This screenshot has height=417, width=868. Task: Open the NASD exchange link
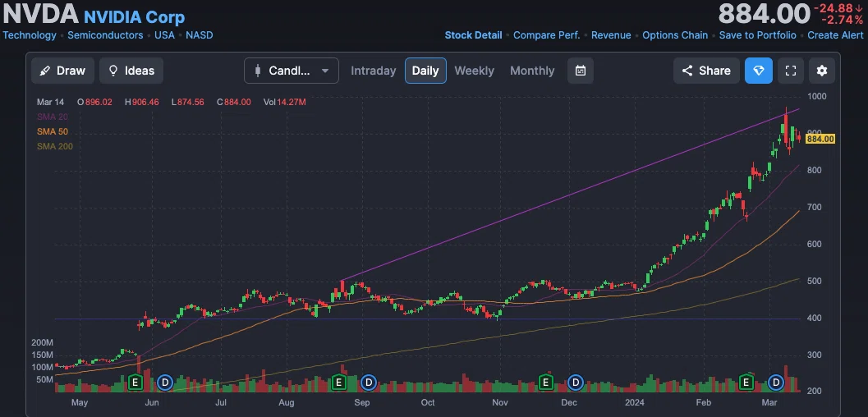pos(200,34)
